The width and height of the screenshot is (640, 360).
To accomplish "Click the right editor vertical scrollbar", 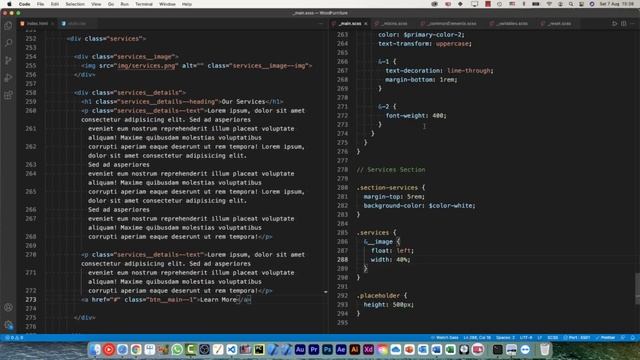I will click(x=637, y=288).
